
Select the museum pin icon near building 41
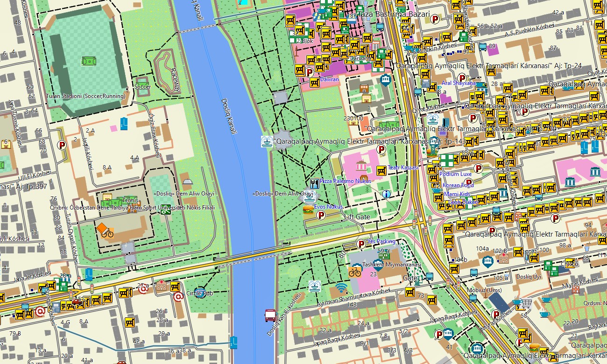[x=448, y=334]
